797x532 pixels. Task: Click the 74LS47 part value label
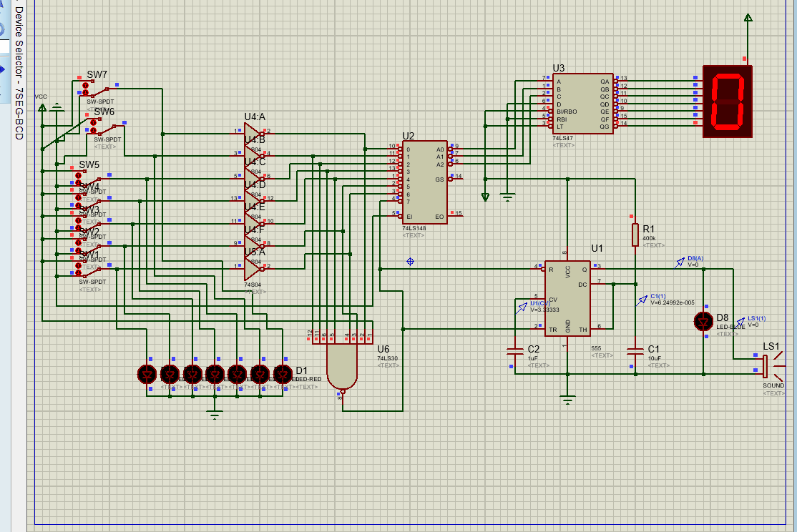(563, 138)
